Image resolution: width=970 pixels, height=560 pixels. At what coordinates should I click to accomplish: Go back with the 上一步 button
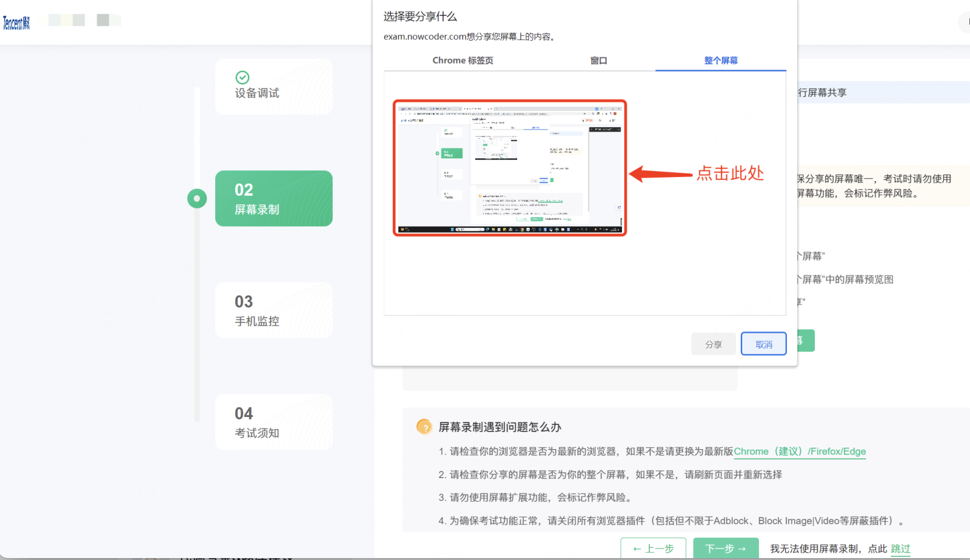pos(653,548)
